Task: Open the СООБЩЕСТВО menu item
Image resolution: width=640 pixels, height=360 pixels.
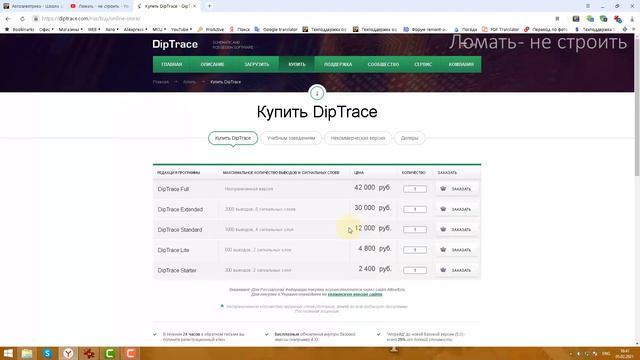Action: pyautogui.click(x=383, y=64)
